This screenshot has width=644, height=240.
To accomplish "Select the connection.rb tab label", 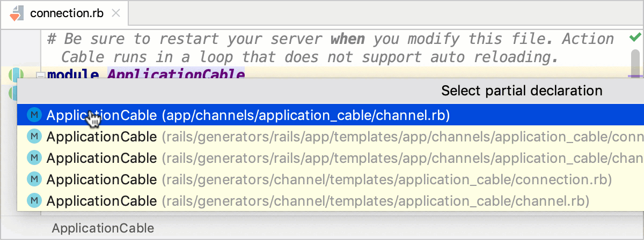I will coord(67,13).
